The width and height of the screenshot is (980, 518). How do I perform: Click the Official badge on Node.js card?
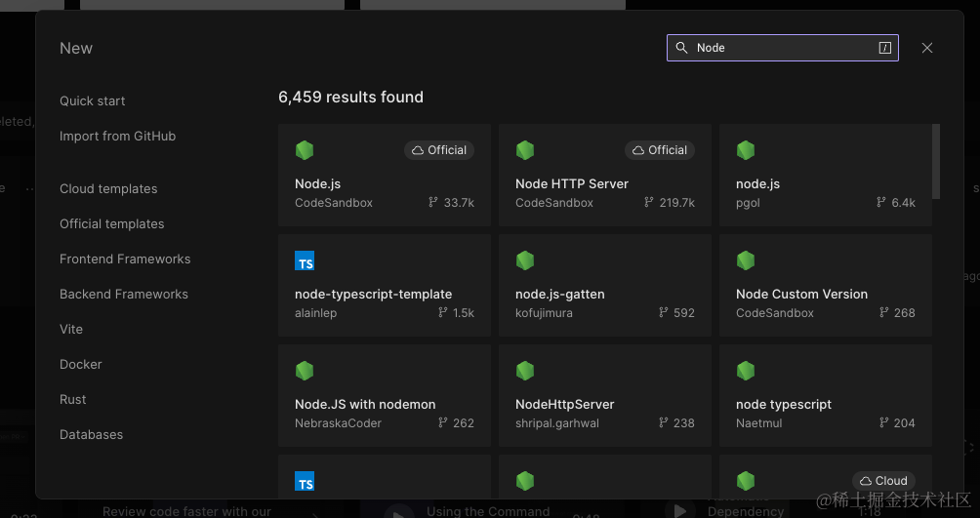(x=438, y=150)
